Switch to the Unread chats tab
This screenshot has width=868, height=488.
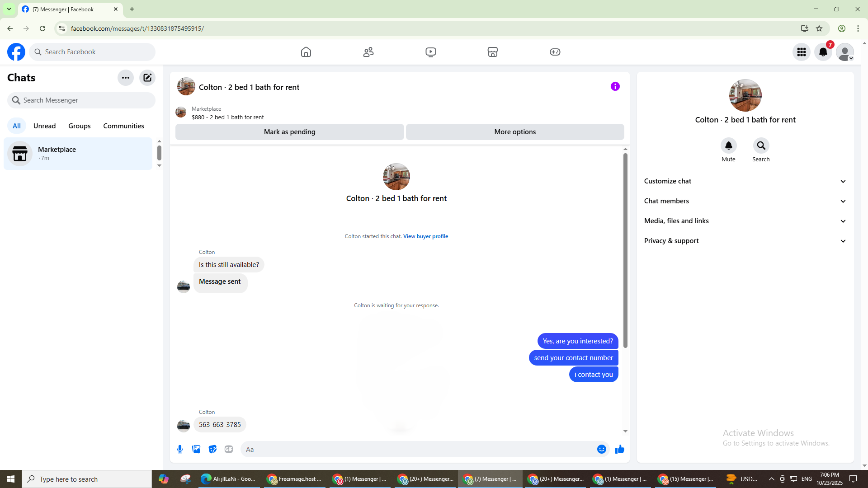pos(44,126)
